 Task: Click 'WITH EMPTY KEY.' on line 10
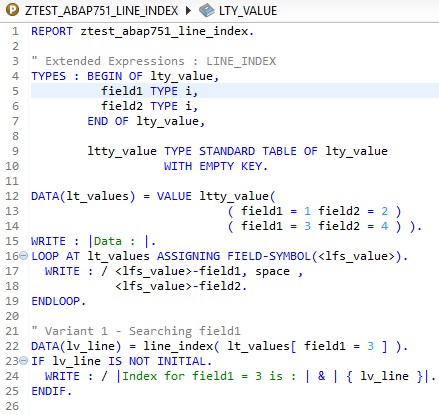pyautogui.click(x=216, y=166)
